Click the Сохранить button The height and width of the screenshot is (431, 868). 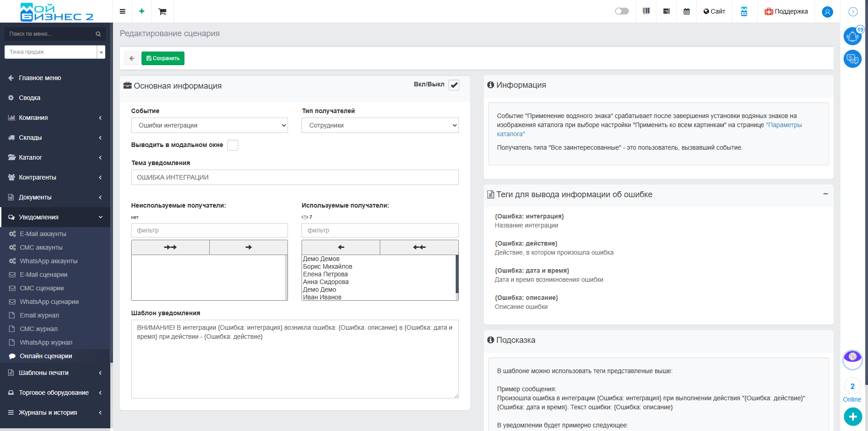coord(163,58)
